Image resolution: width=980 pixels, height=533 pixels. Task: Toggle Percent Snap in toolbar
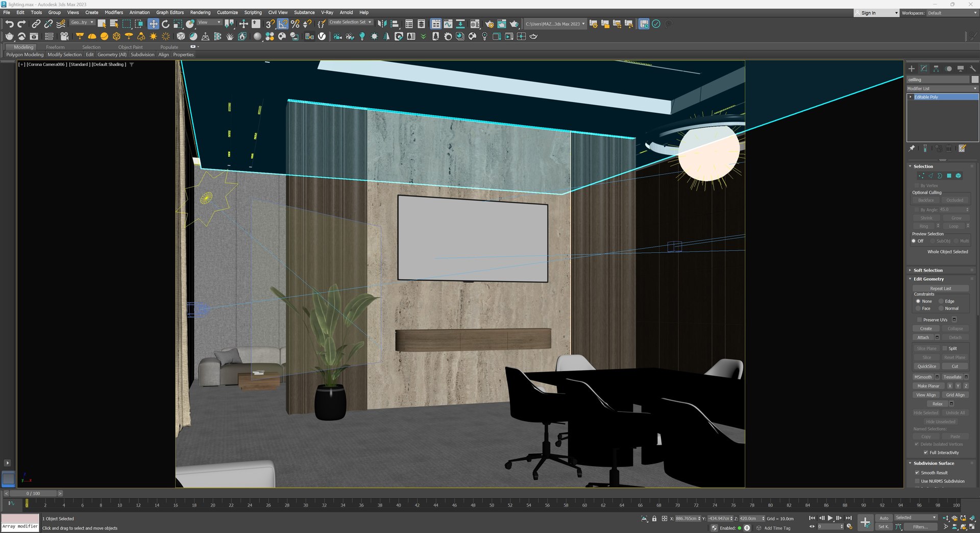295,24
